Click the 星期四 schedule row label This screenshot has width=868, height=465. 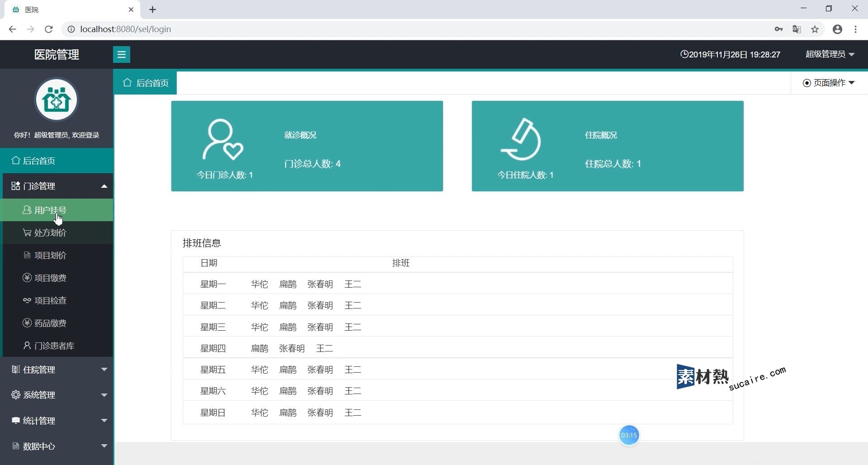click(x=213, y=348)
